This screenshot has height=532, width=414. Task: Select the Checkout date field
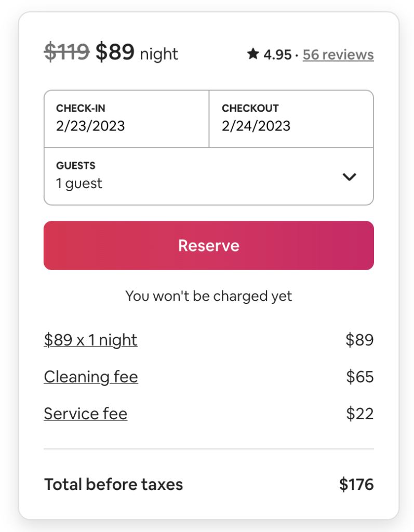[291, 119]
